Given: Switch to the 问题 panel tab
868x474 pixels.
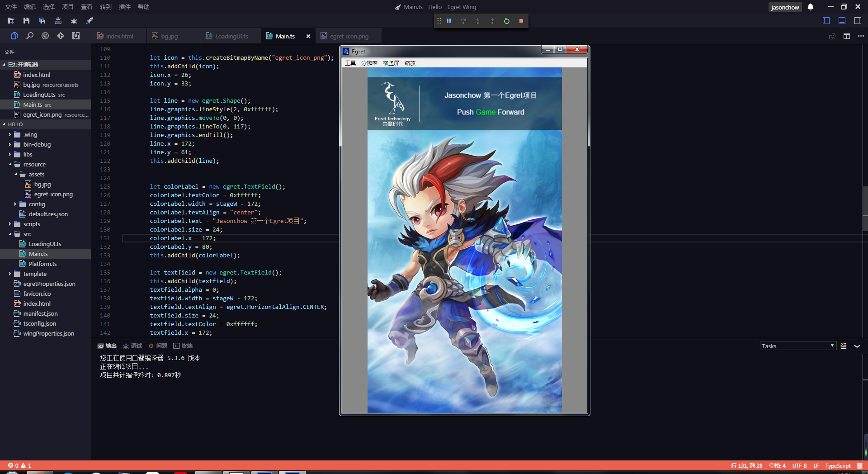Looking at the screenshot, I should click(x=158, y=346).
